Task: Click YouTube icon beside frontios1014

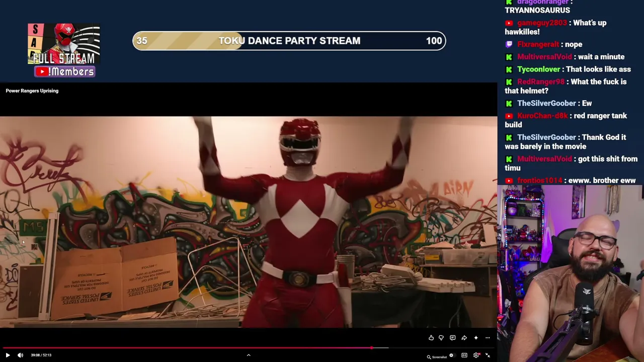Action: point(509,181)
